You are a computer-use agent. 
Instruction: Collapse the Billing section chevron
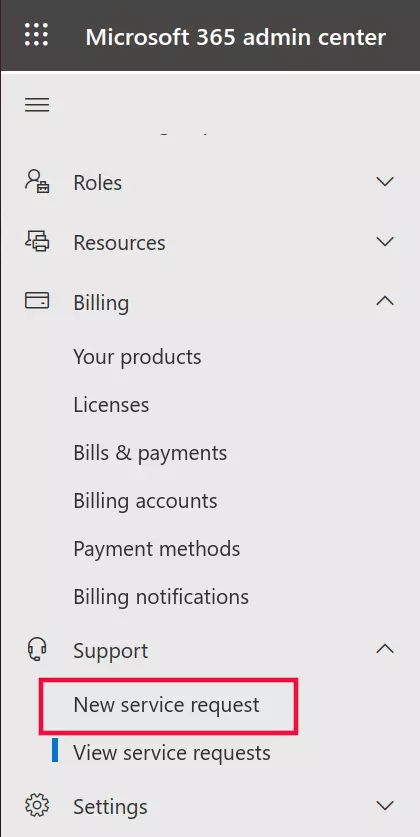click(385, 301)
